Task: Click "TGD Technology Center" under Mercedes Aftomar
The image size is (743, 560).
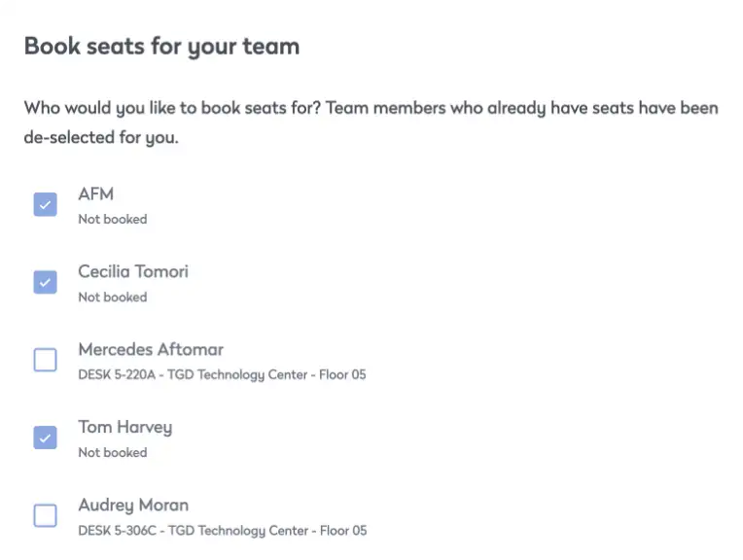Action: pos(246,375)
